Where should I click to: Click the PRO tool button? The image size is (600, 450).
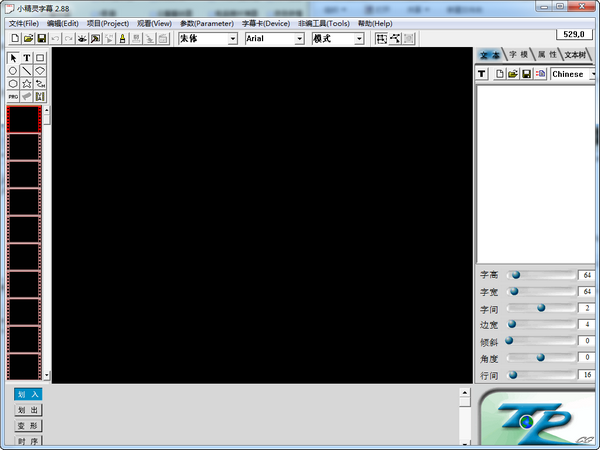coord(13,96)
